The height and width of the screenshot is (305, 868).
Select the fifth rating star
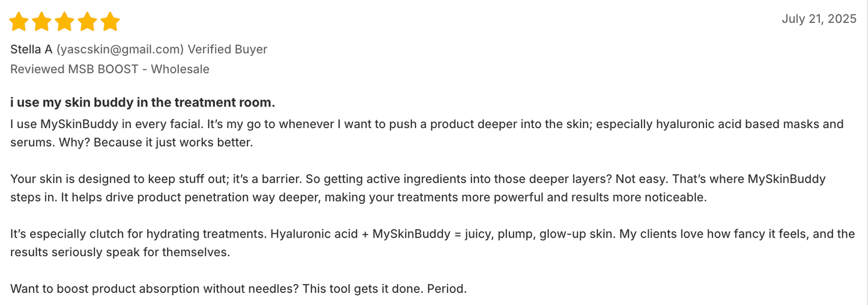click(111, 22)
